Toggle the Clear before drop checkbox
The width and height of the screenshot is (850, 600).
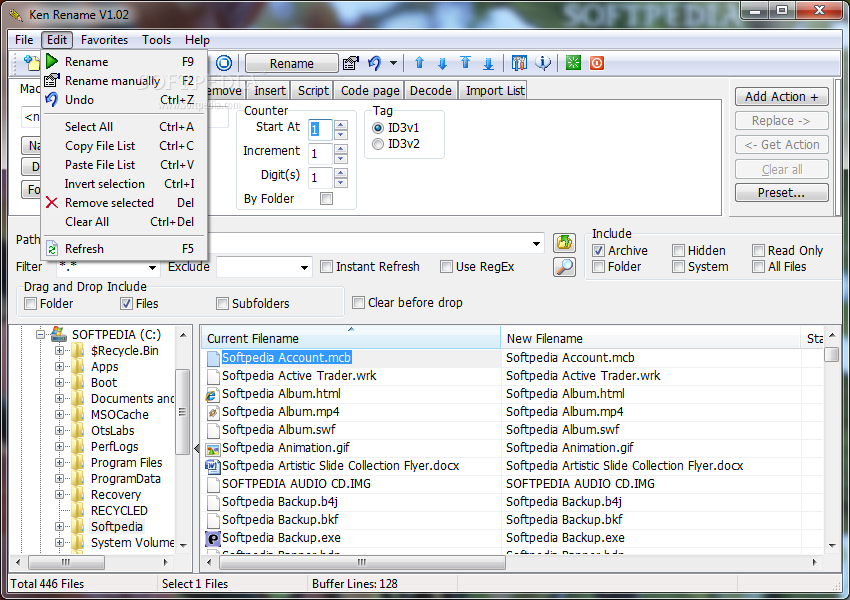pos(358,302)
